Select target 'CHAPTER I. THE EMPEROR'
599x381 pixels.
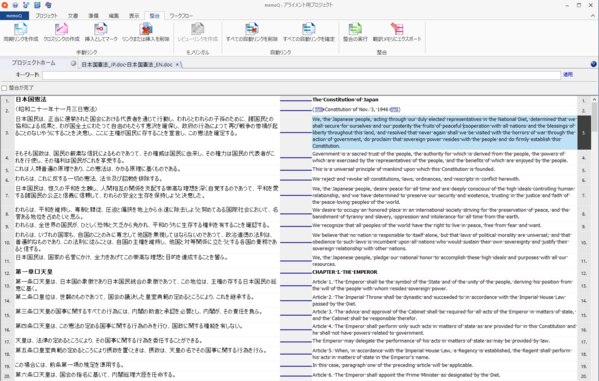tap(345, 272)
